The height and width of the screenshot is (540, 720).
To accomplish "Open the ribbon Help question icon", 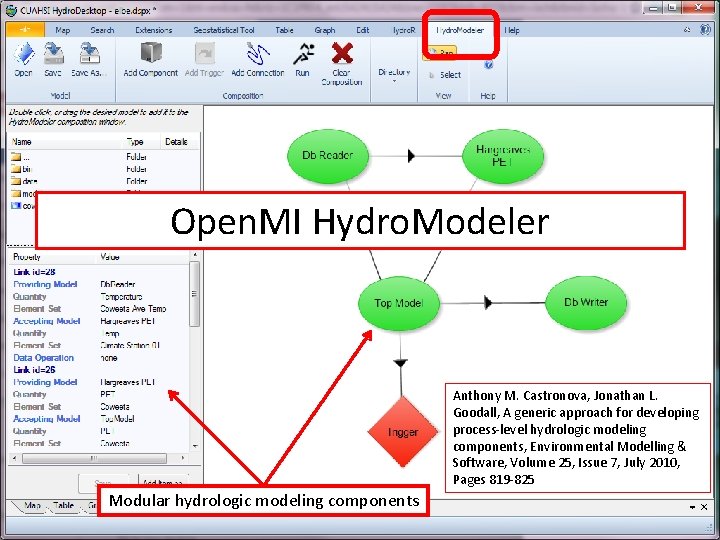I will point(489,65).
